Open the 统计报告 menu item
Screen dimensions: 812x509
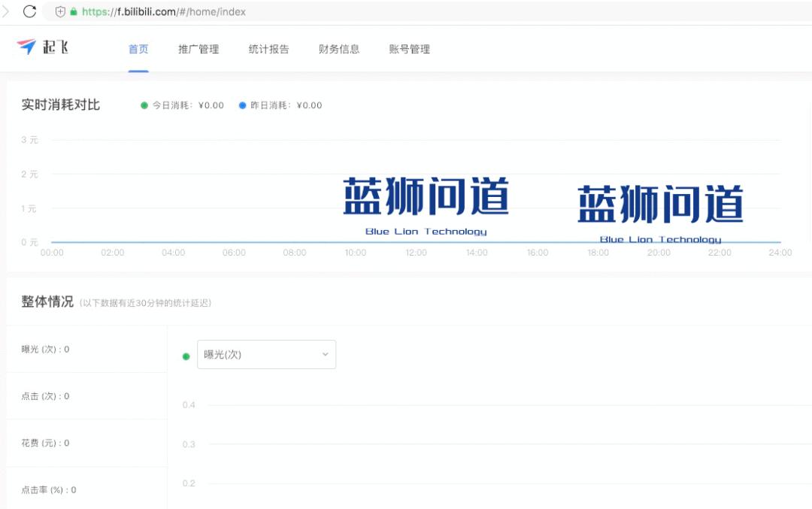pyautogui.click(x=268, y=48)
